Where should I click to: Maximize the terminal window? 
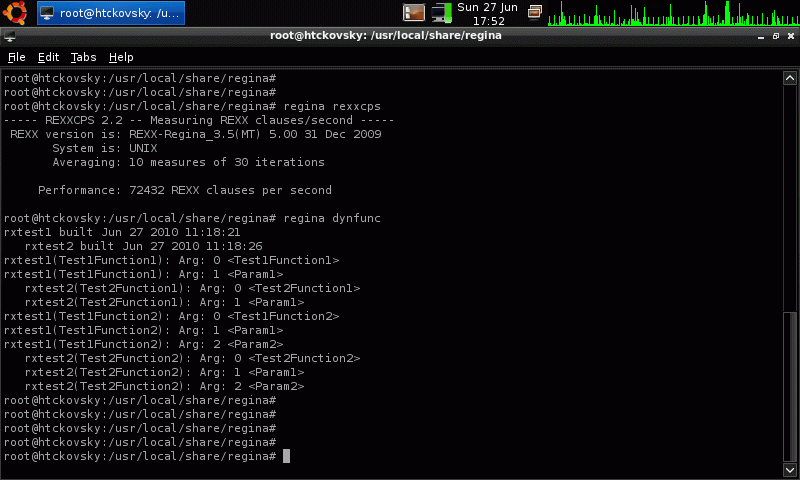click(773, 36)
